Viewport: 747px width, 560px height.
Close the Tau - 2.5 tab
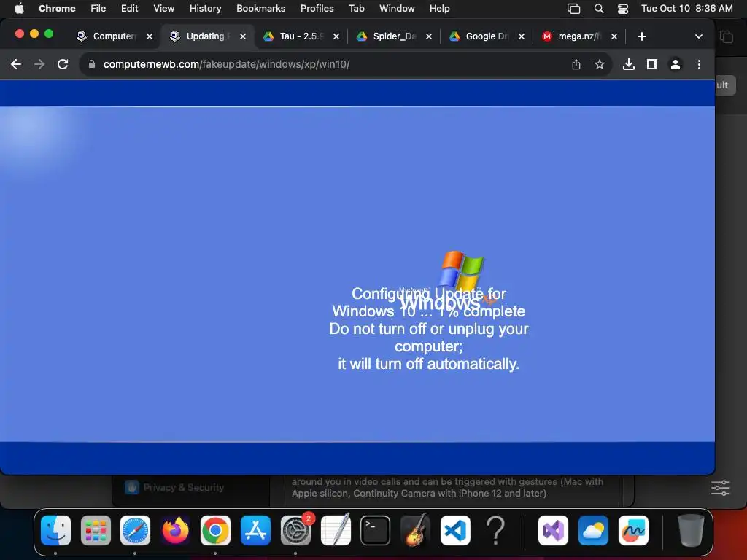point(336,36)
